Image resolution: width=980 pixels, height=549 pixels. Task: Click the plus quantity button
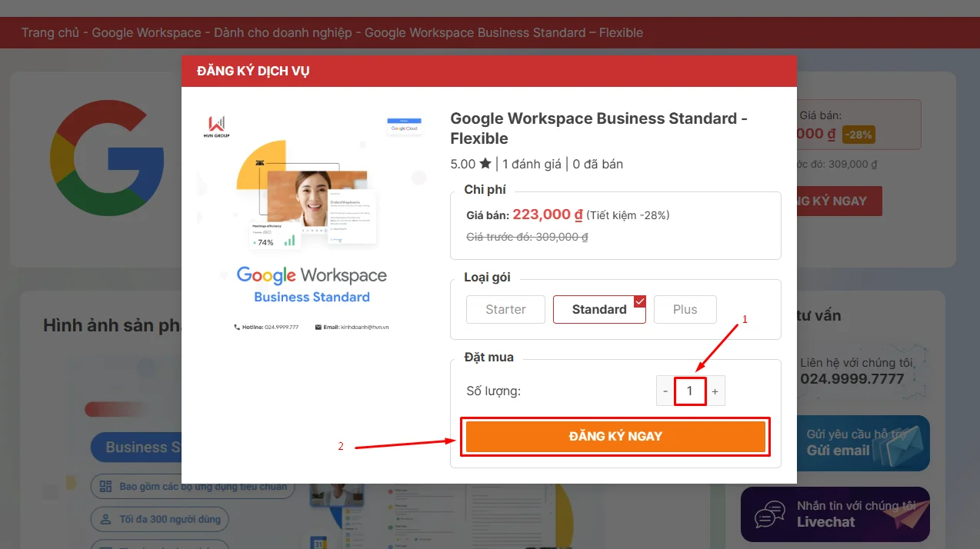(x=715, y=391)
